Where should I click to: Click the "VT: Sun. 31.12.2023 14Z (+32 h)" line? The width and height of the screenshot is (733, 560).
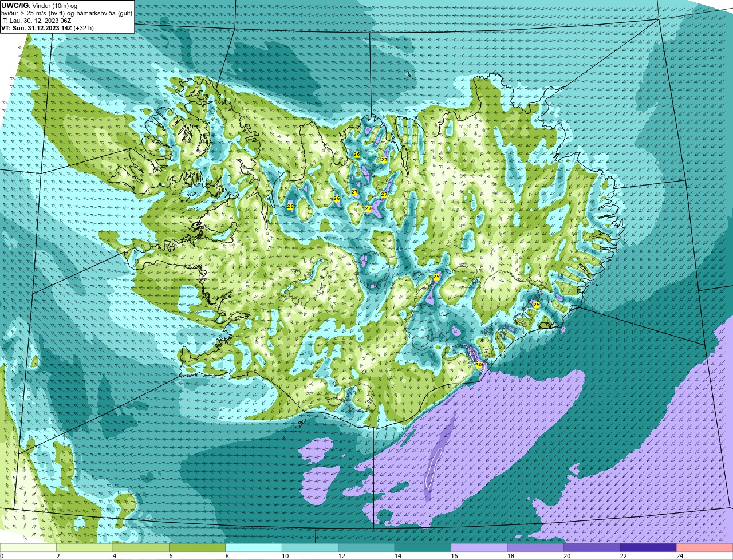tap(48, 27)
